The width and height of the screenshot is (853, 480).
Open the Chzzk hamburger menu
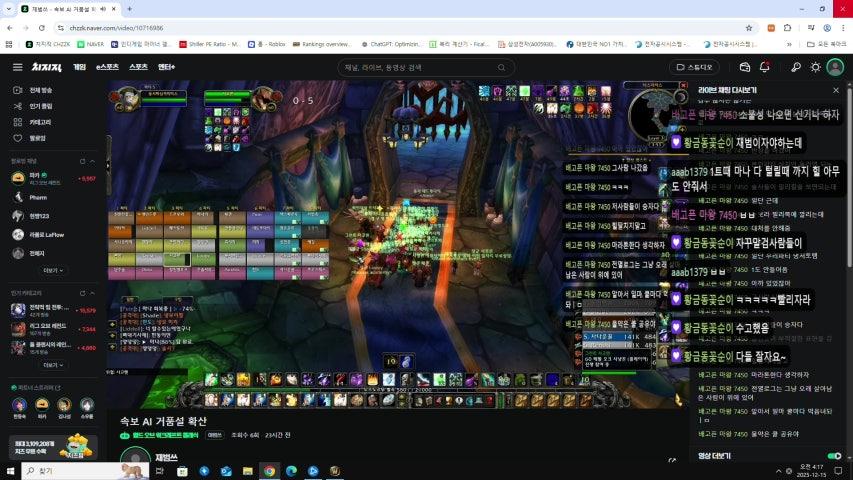tap(17, 67)
